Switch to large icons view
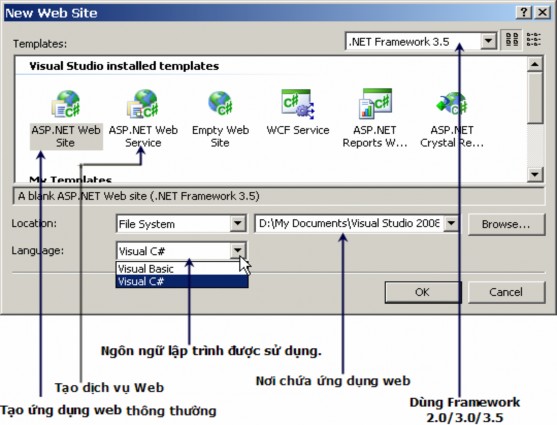This screenshot has width=557, height=425. tap(512, 40)
